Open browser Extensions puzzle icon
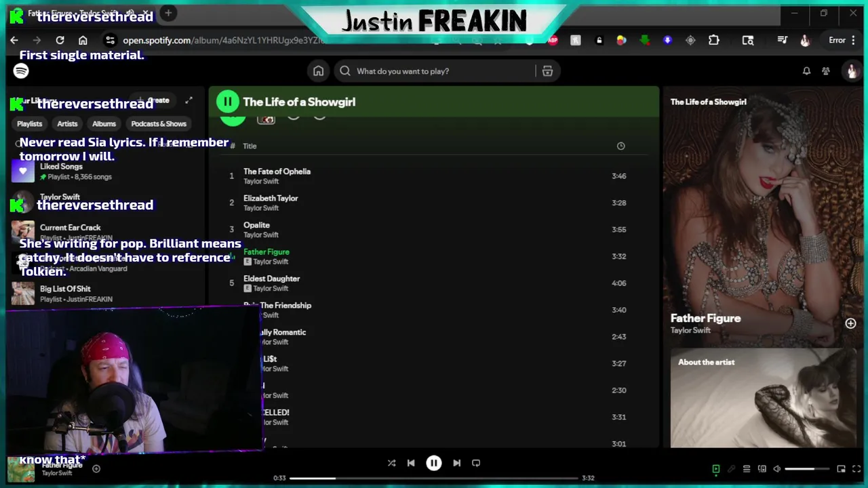 click(x=713, y=40)
